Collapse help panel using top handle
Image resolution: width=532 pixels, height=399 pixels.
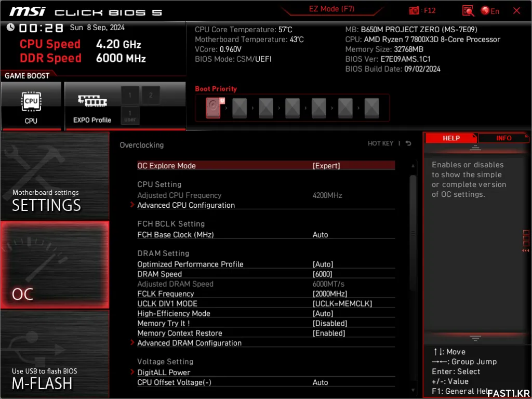pos(475,148)
